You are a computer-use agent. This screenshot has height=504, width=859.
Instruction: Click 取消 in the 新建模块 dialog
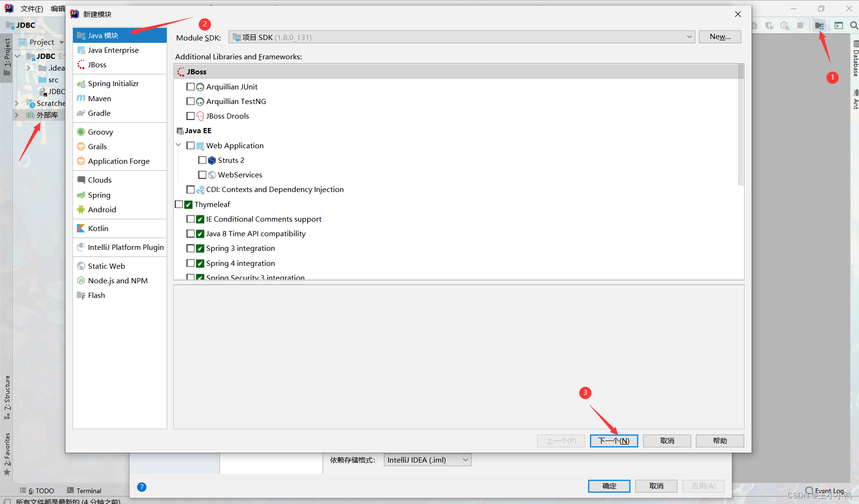(x=667, y=441)
